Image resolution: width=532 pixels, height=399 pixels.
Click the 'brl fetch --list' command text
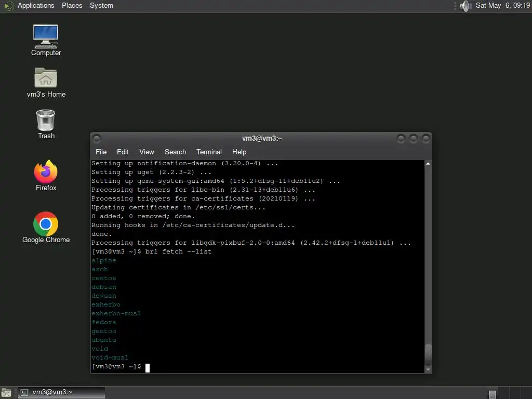tap(179, 252)
